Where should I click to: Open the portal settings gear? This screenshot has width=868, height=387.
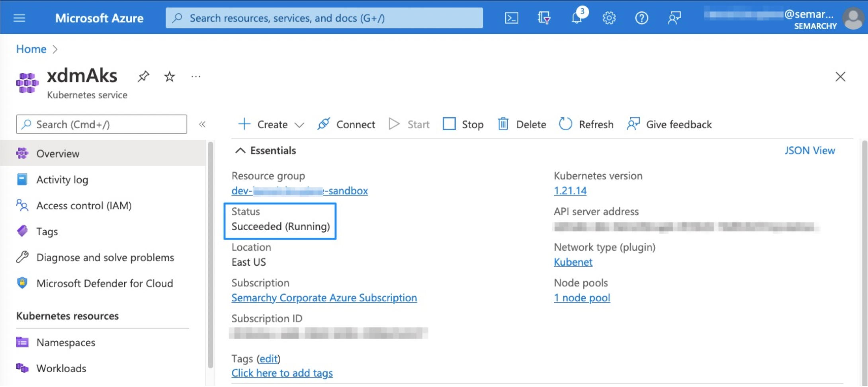tap(609, 18)
